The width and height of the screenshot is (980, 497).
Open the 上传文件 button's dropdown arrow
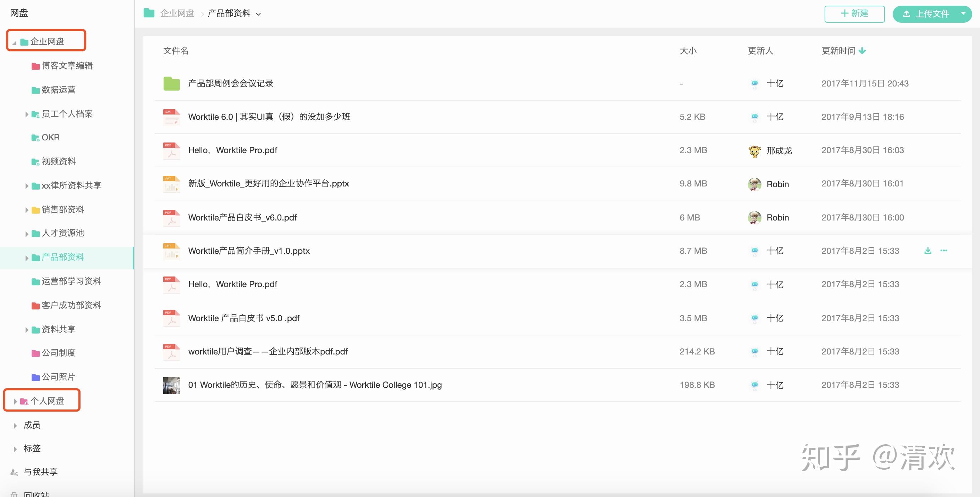click(963, 13)
